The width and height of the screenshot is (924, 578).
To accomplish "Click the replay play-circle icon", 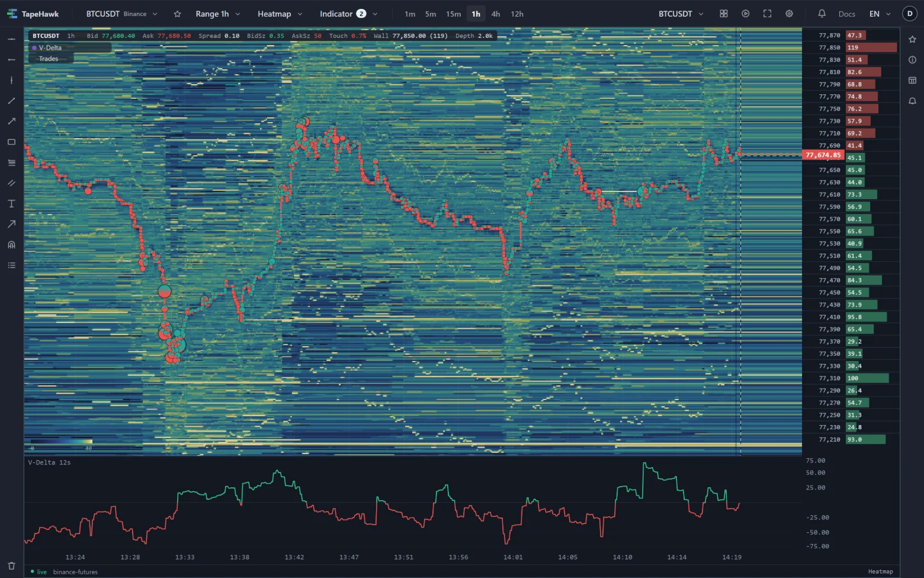I will 746,14.
